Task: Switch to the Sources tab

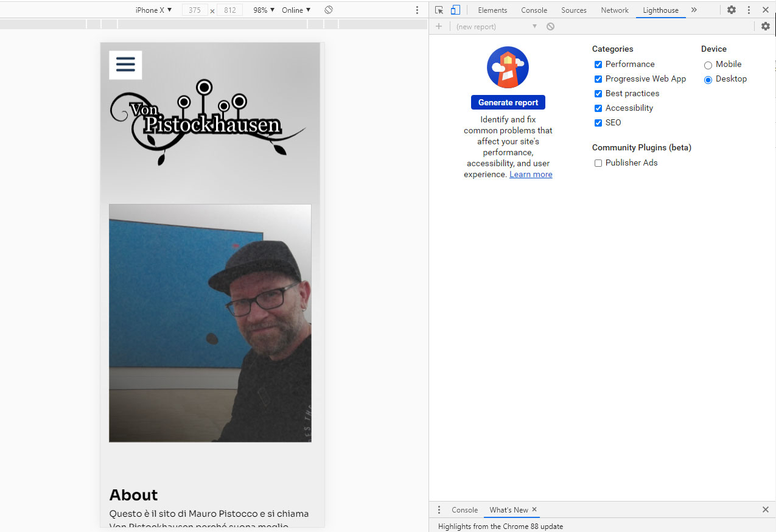Action: [574, 10]
